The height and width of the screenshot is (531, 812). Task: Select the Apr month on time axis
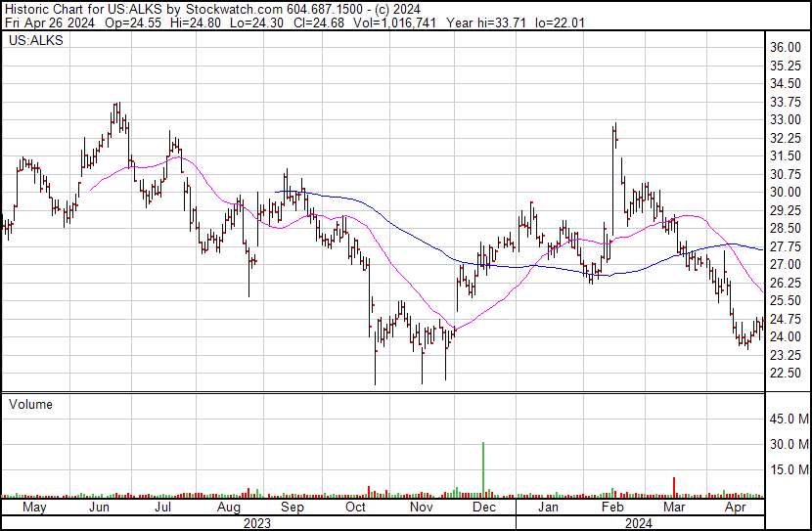(x=736, y=509)
